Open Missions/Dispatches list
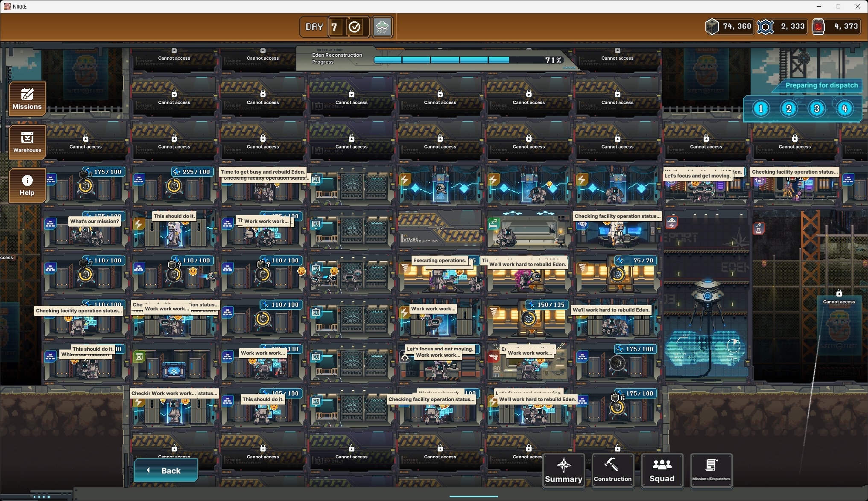The image size is (868, 501). [x=711, y=470]
